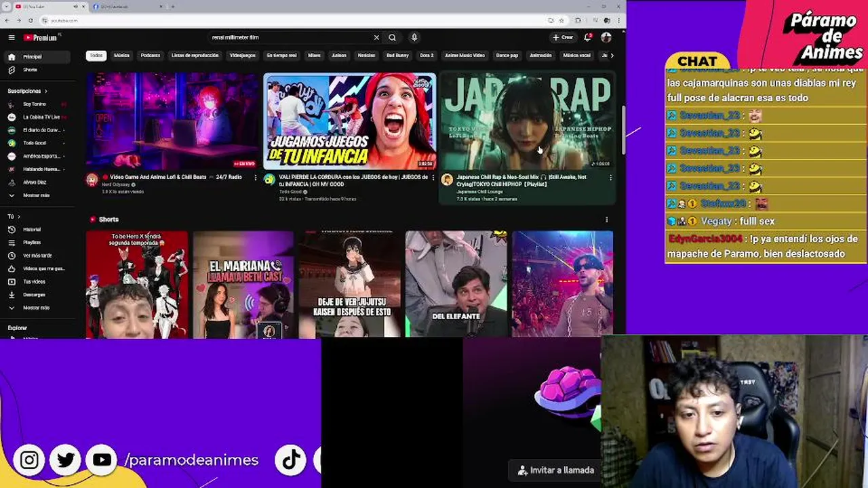Open La Cabina TV Live subscription
Viewport: 868px width, 488px height.
pos(37,117)
